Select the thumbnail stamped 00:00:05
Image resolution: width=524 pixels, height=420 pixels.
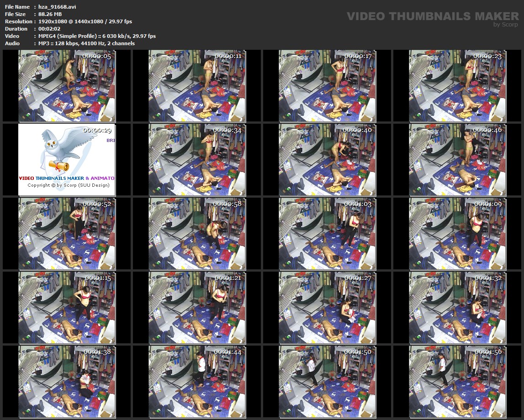click(x=67, y=86)
